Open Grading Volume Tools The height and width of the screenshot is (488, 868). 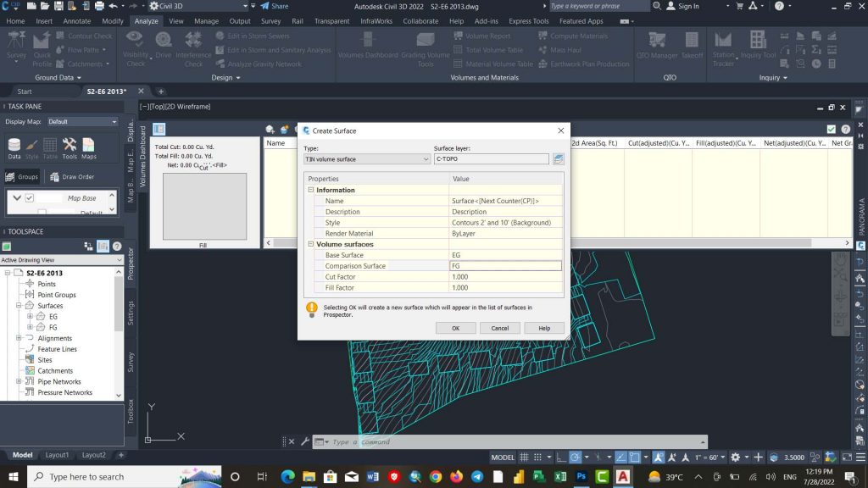click(426, 48)
